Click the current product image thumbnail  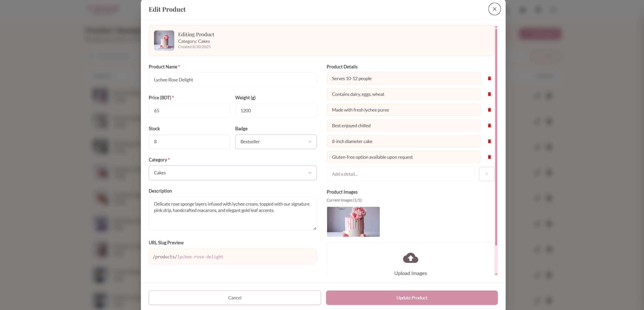(353, 222)
